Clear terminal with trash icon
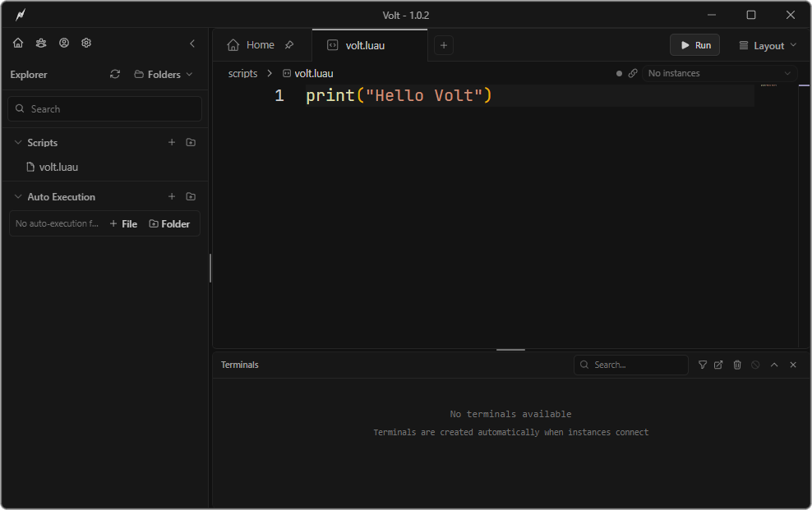This screenshot has width=812, height=510. [737, 365]
